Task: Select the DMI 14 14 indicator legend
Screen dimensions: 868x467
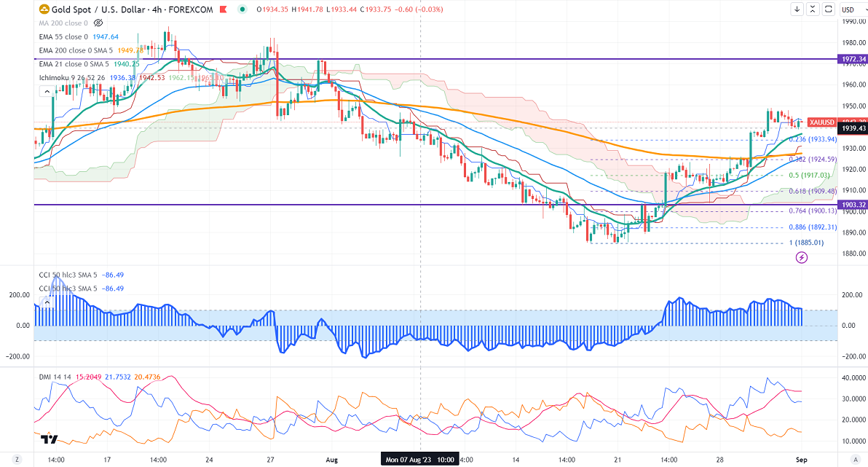Action: click(55, 377)
